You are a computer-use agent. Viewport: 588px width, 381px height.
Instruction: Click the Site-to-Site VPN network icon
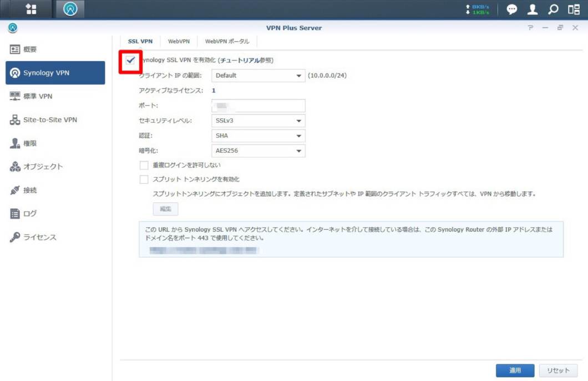click(x=14, y=120)
